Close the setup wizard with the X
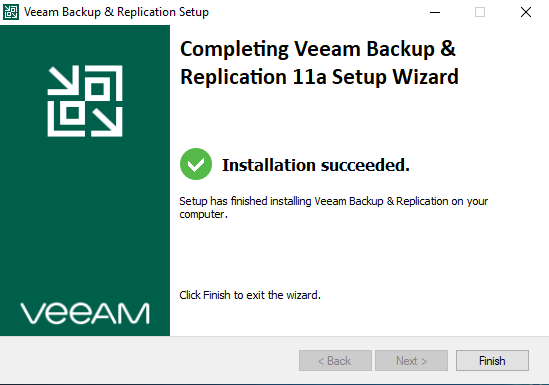The height and width of the screenshot is (385, 549). [526, 12]
